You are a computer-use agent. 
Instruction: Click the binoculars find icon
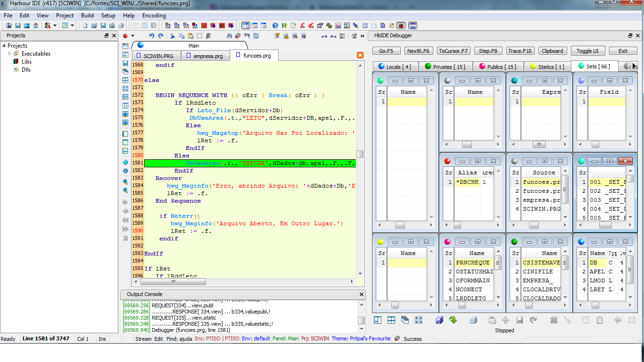point(229,36)
